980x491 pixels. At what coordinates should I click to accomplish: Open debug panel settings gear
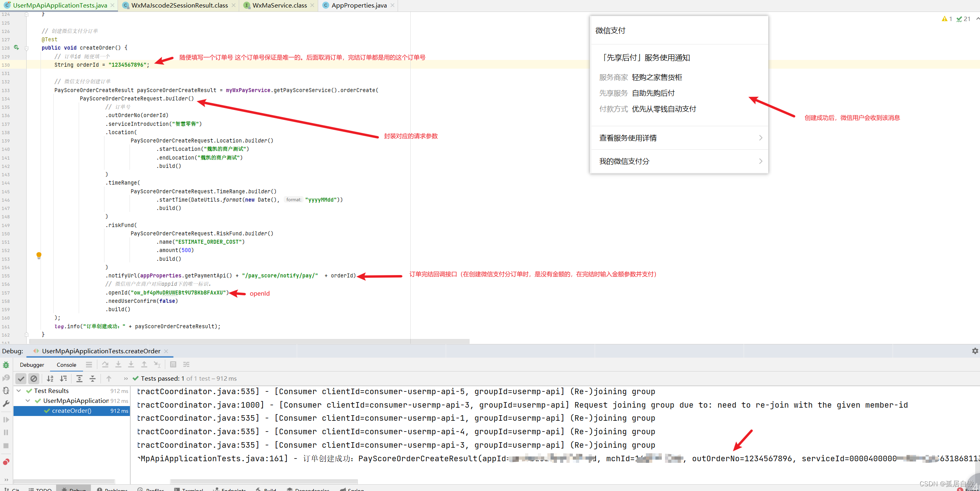975,351
